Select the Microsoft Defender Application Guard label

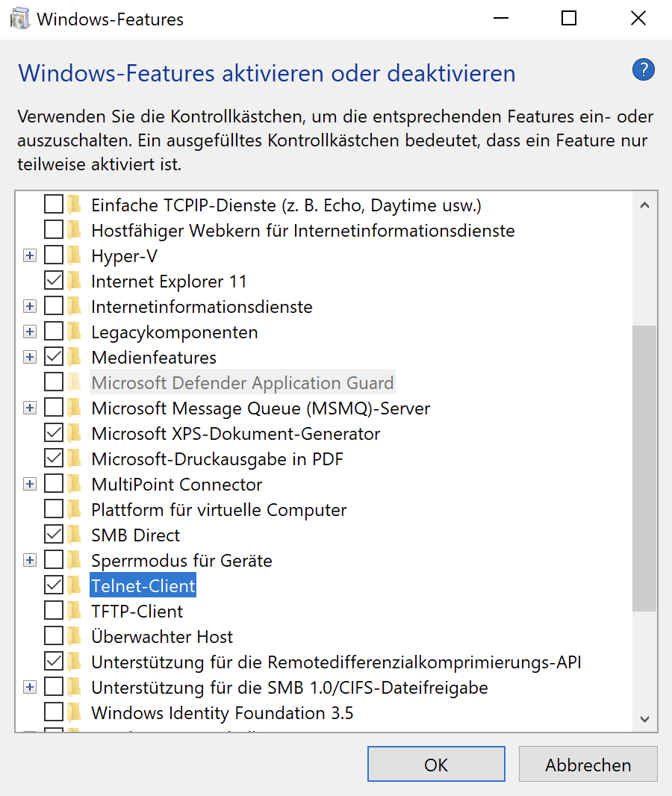coord(243,383)
